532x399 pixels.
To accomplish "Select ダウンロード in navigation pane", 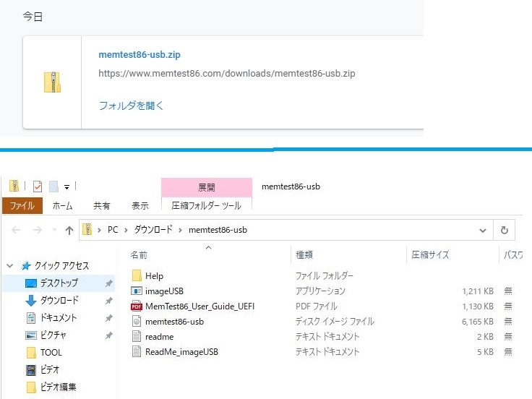I will pyautogui.click(x=59, y=300).
